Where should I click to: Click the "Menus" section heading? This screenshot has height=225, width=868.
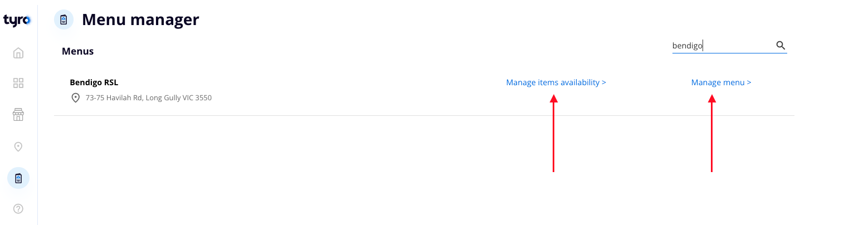click(77, 51)
